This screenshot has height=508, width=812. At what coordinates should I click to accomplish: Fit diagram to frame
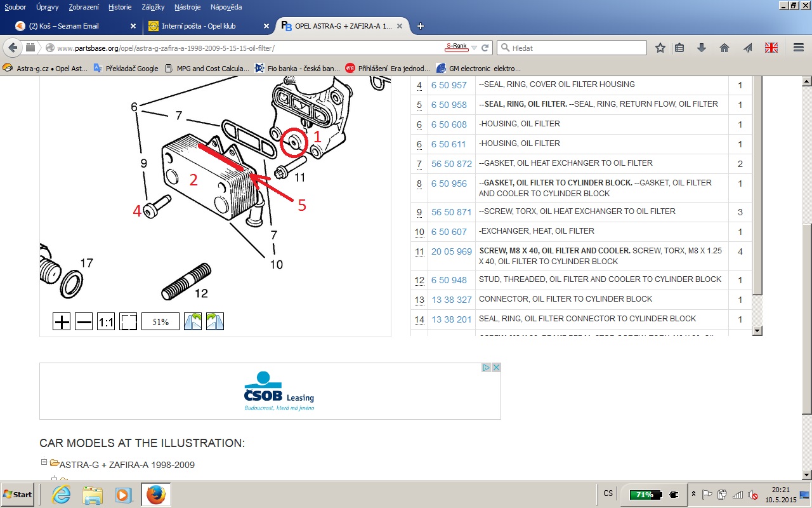129,322
